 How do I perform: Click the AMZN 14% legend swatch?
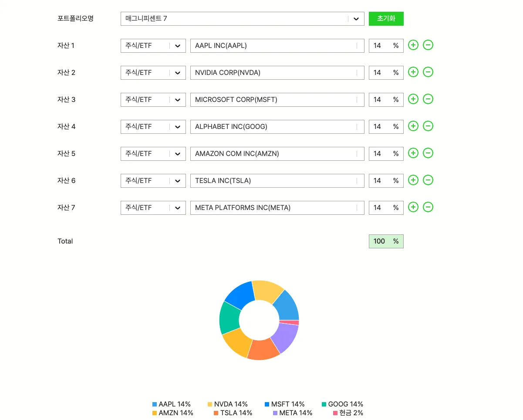(155, 413)
